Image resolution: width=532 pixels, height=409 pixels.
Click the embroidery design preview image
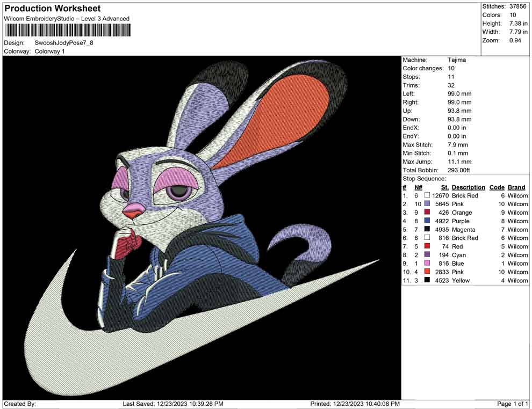202,228
